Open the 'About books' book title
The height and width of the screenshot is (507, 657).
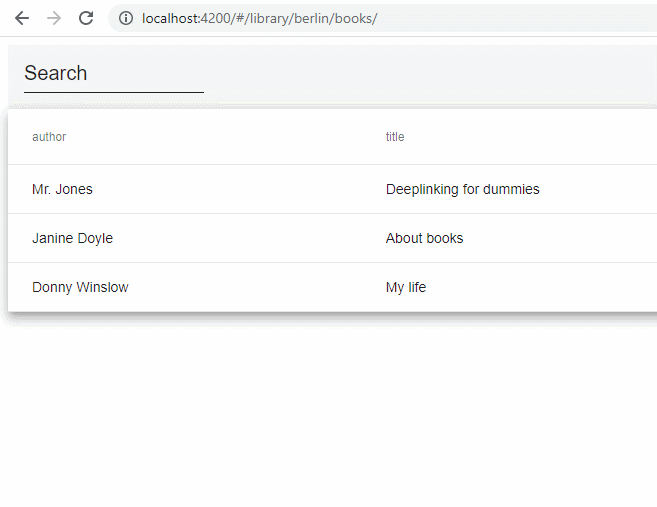424,238
